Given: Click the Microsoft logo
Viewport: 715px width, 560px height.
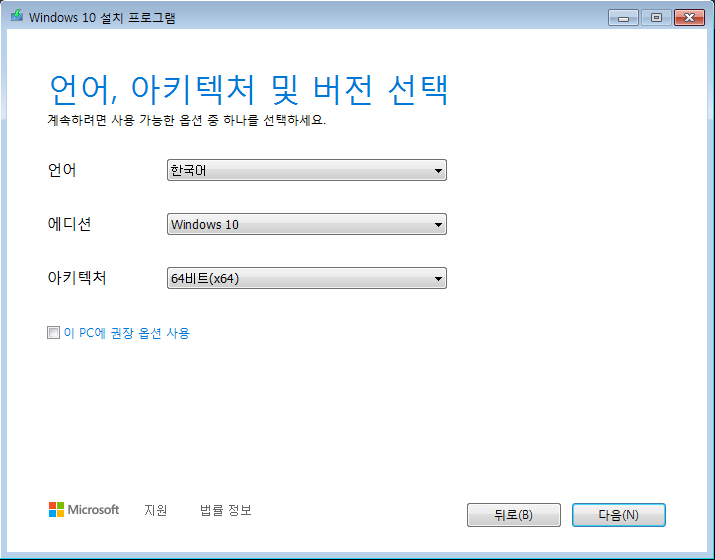Looking at the screenshot, I should click(84, 509).
